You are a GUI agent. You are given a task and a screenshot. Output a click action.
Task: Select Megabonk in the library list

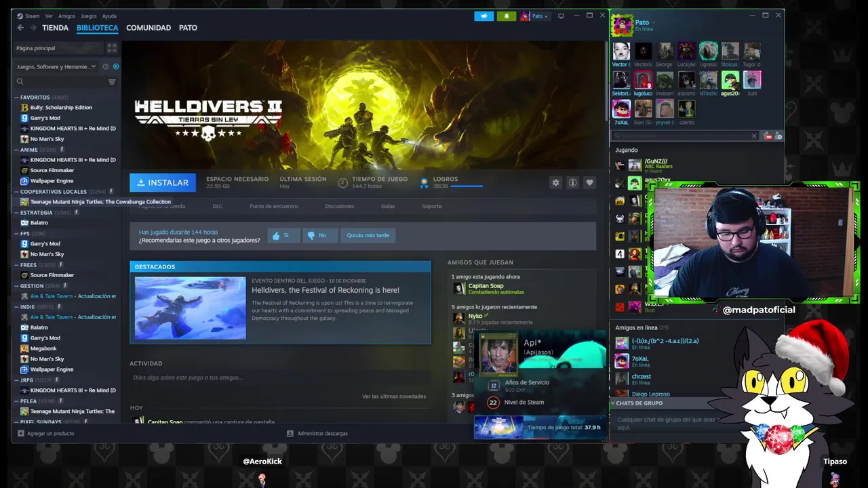tap(43, 348)
